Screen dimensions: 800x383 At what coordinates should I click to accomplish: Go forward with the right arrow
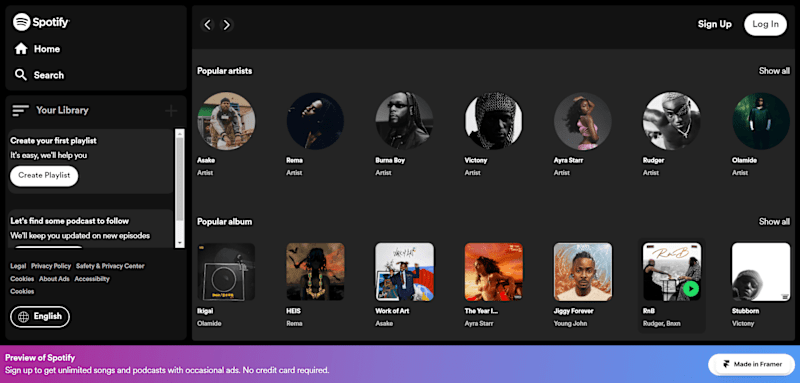[x=227, y=24]
